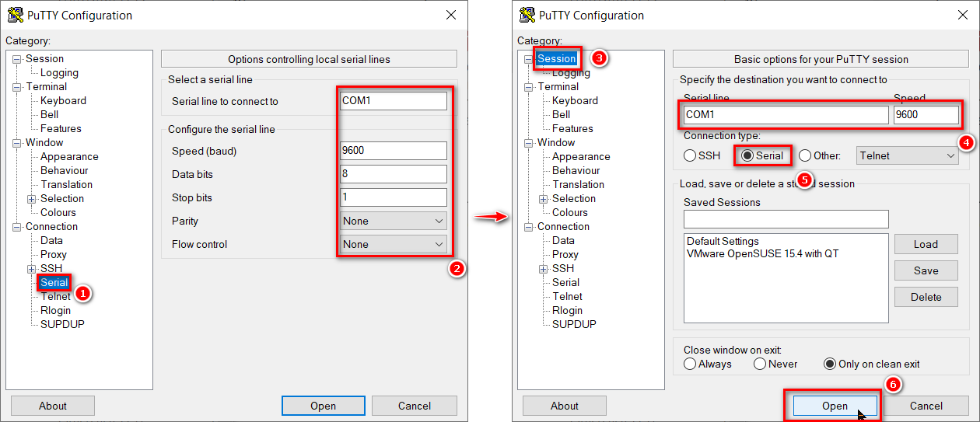The image size is (980, 422).
Task: Select SUPDUP in right window tree
Action: (574, 324)
